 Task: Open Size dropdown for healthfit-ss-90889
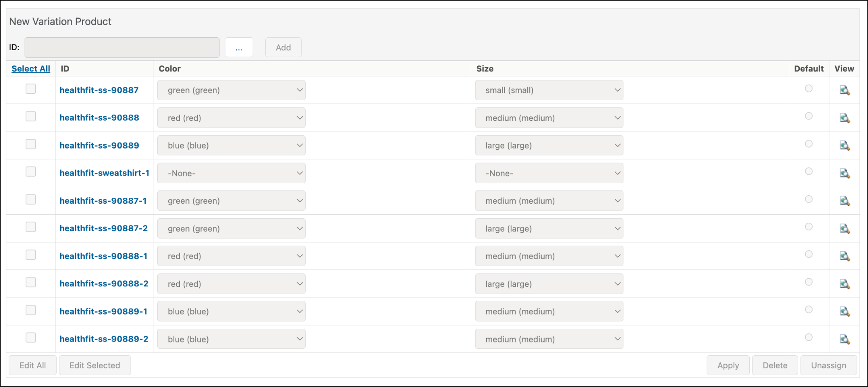pos(549,146)
